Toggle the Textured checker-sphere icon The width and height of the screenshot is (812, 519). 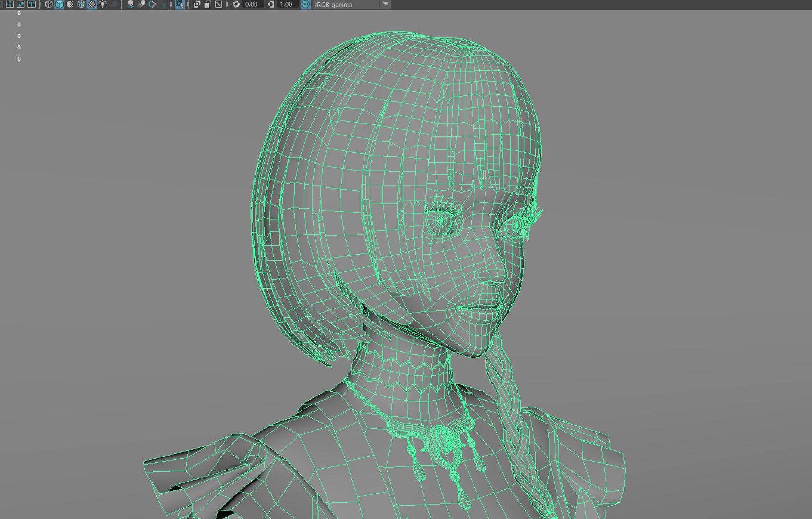point(92,4)
